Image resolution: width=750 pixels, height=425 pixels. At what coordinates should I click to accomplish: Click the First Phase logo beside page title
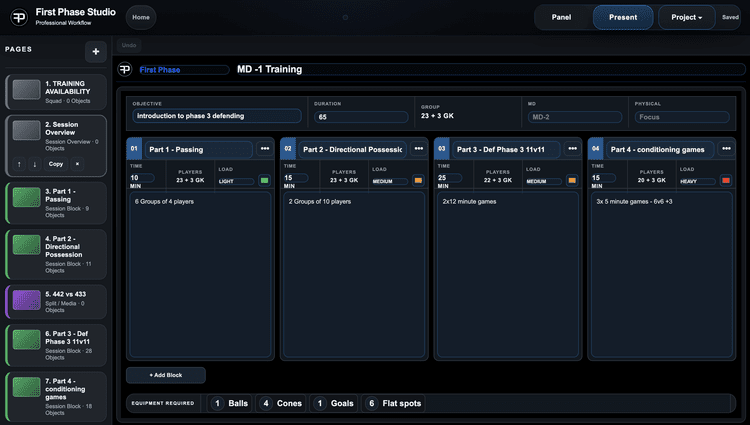click(x=125, y=69)
